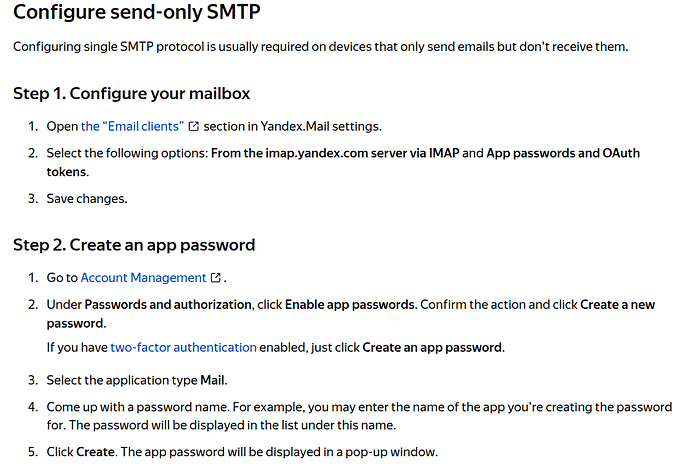The image size is (690, 475).
Task: Click bold "Create an app password" in two-factor note
Action: pyautogui.click(x=432, y=347)
